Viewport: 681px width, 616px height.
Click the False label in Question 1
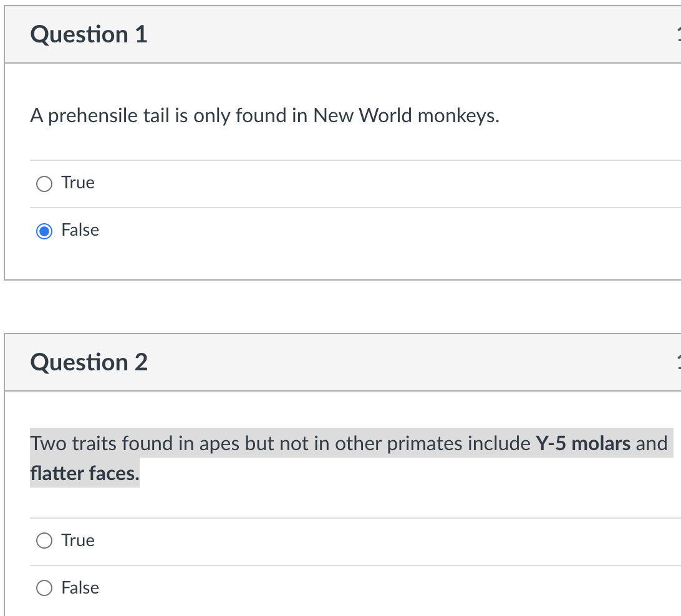[80, 229]
